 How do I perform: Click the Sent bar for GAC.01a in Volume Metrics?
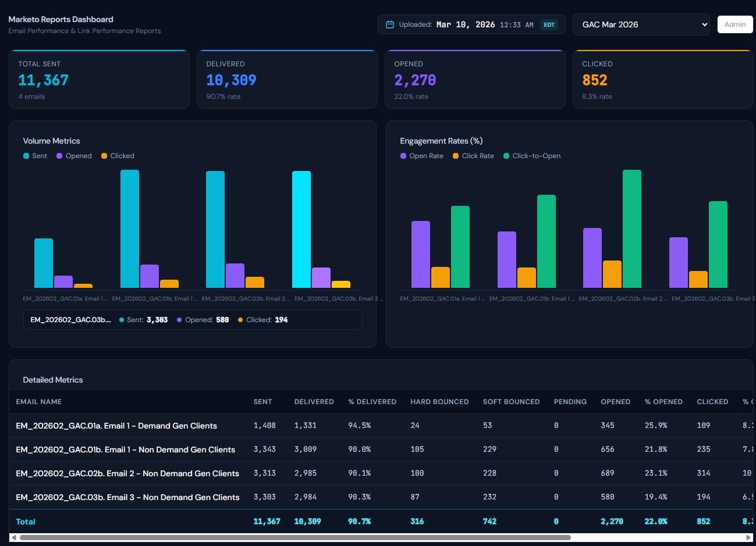(44, 263)
